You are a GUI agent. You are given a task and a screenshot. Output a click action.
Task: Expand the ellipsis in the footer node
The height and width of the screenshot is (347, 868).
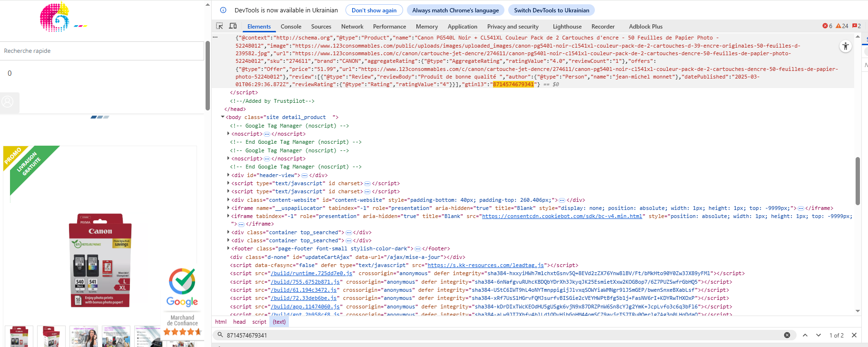click(x=418, y=249)
